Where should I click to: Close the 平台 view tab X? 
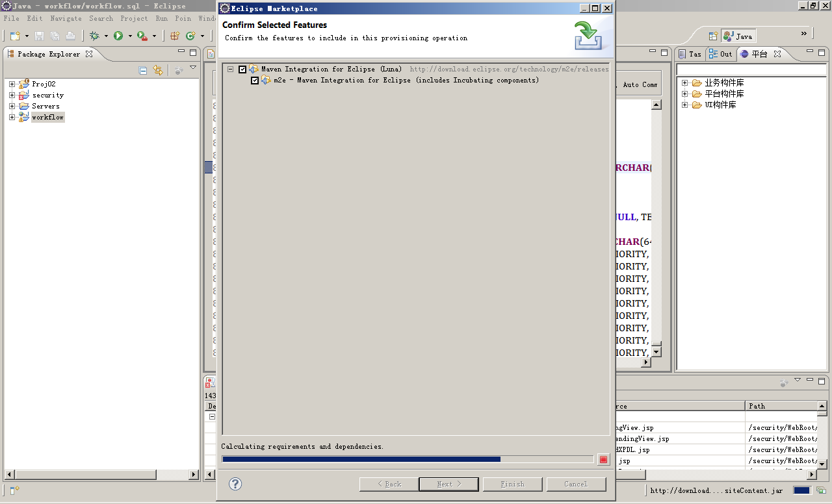click(x=777, y=54)
